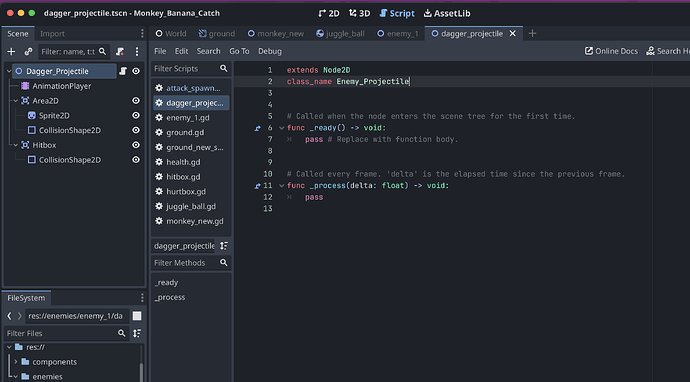
Task: Click the instance child scene link icon
Action: 28,51
